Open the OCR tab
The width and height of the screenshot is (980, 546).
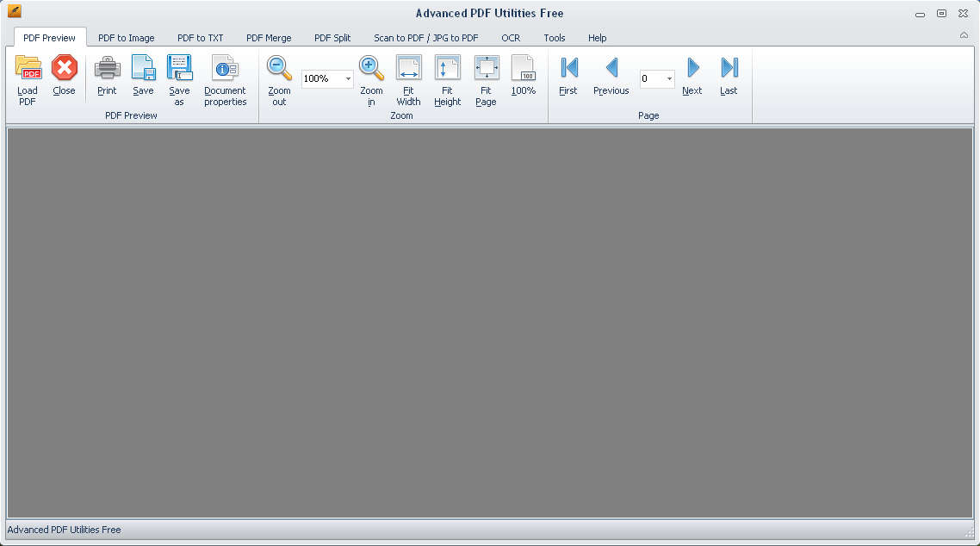point(511,38)
